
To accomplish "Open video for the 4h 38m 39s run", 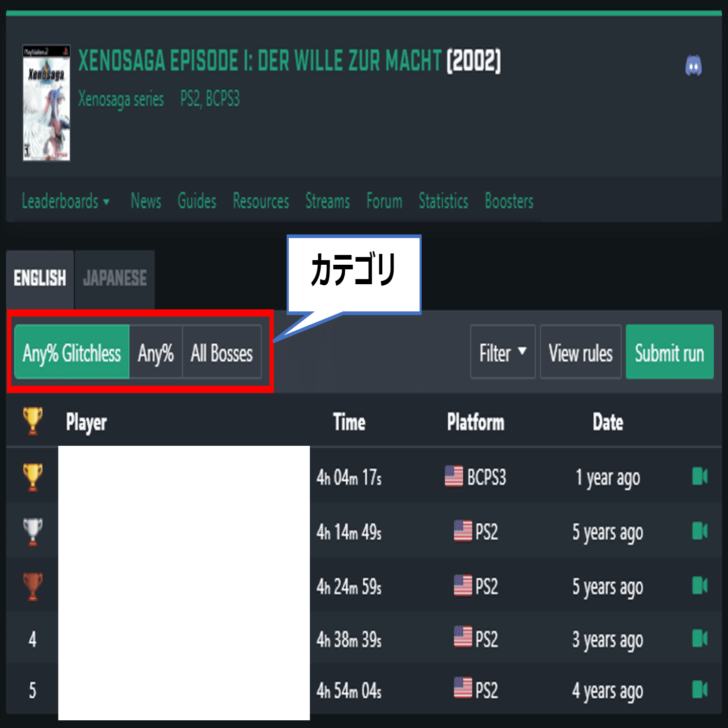I will tap(700, 639).
